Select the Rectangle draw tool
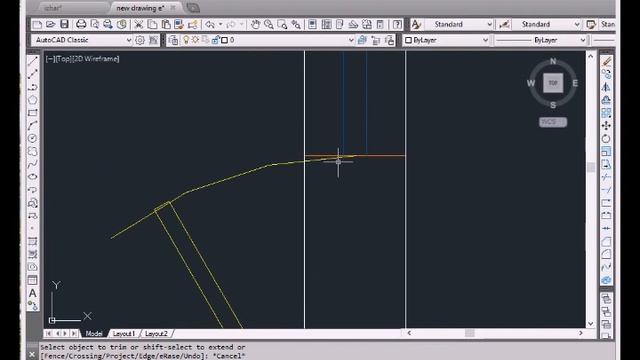640x360 pixels. pyautogui.click(x=33, y=113)
